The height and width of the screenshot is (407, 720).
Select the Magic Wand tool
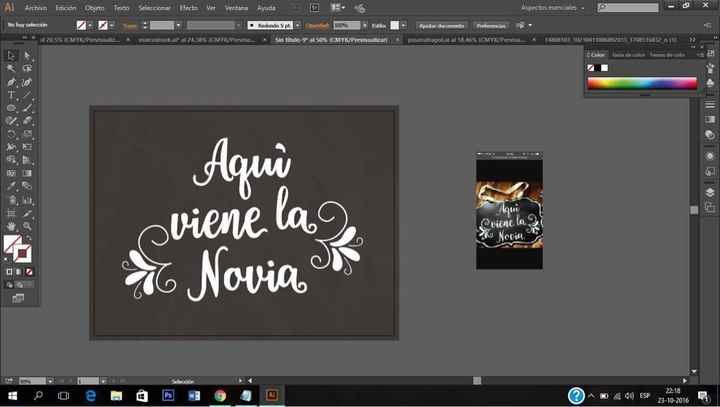11,69
